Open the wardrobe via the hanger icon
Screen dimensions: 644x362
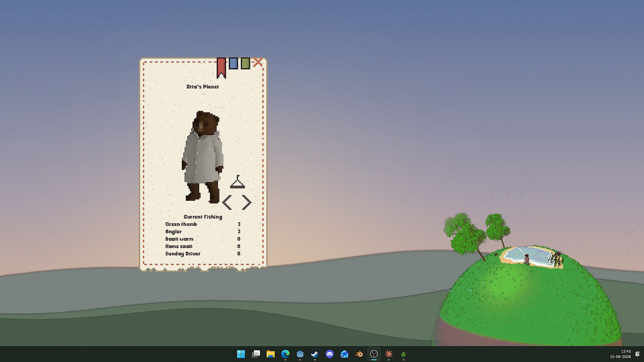[x=237, y=182]
